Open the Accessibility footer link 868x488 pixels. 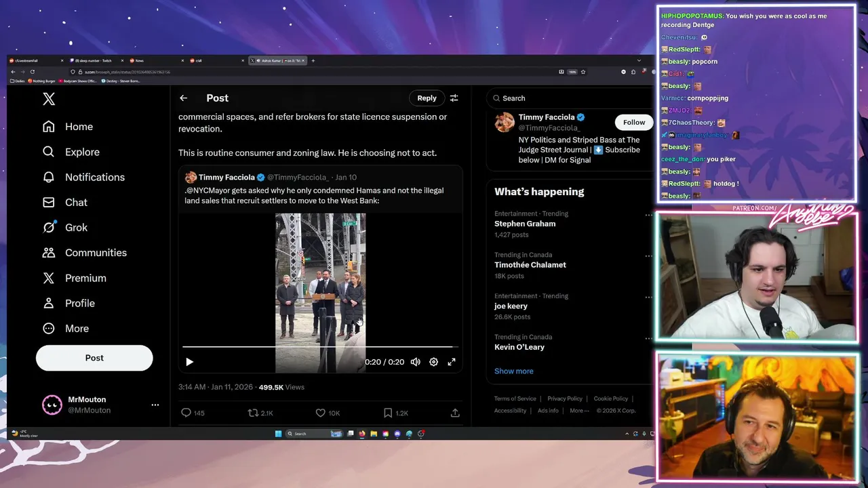tap(510, 410)
